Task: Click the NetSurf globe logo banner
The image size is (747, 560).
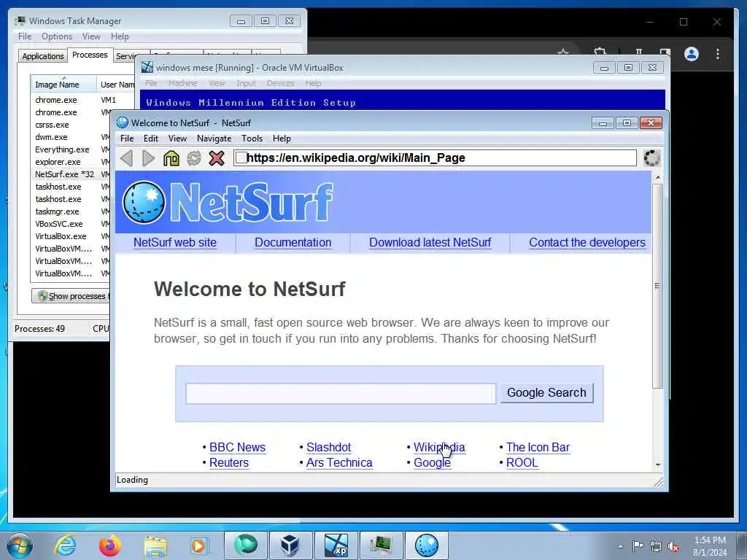Action: pos(228,203)
